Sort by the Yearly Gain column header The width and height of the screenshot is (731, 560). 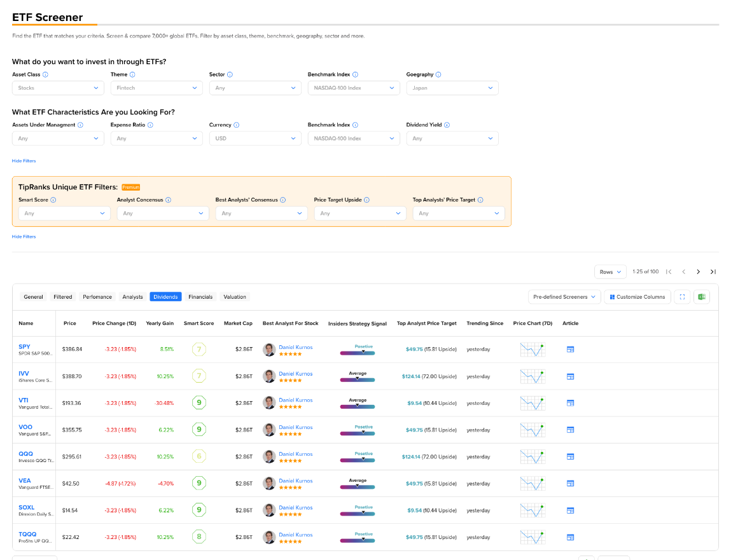pyautogui.click(x=160, y=324)
